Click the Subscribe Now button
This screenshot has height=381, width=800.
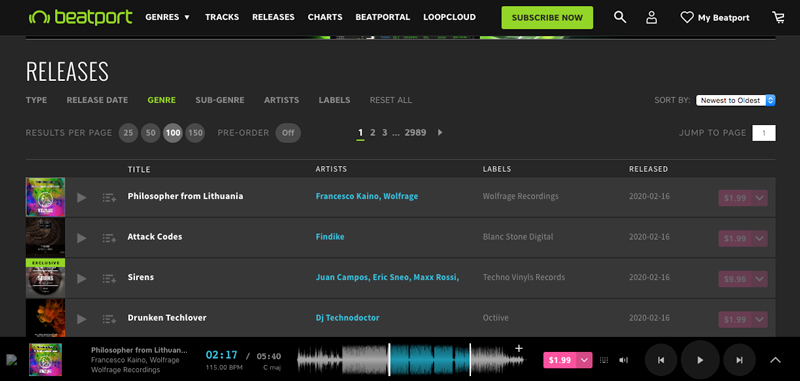point(547,17)
